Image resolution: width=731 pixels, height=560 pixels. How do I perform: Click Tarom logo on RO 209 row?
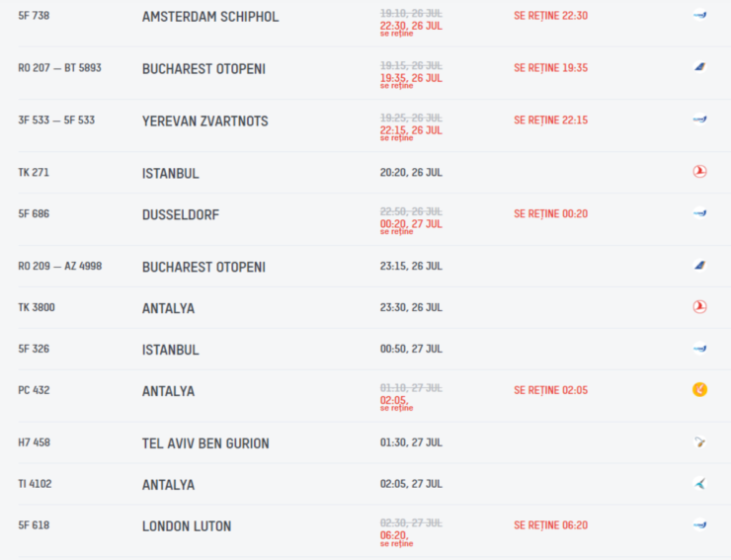coord(699,266)
